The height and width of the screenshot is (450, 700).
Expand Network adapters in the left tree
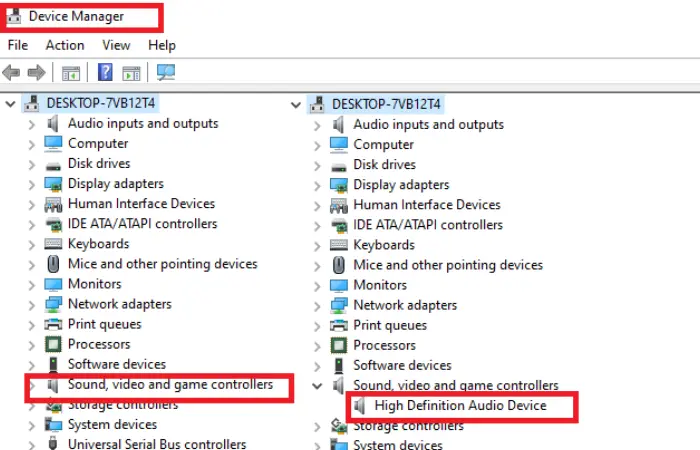pyautogui.click(x=32, y=305)
